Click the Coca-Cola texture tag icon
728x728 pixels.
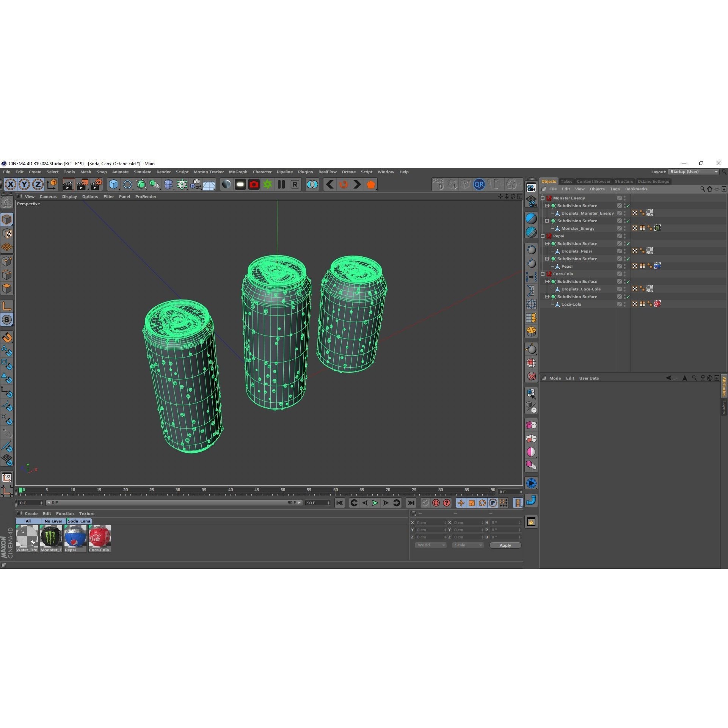[657, 304]
